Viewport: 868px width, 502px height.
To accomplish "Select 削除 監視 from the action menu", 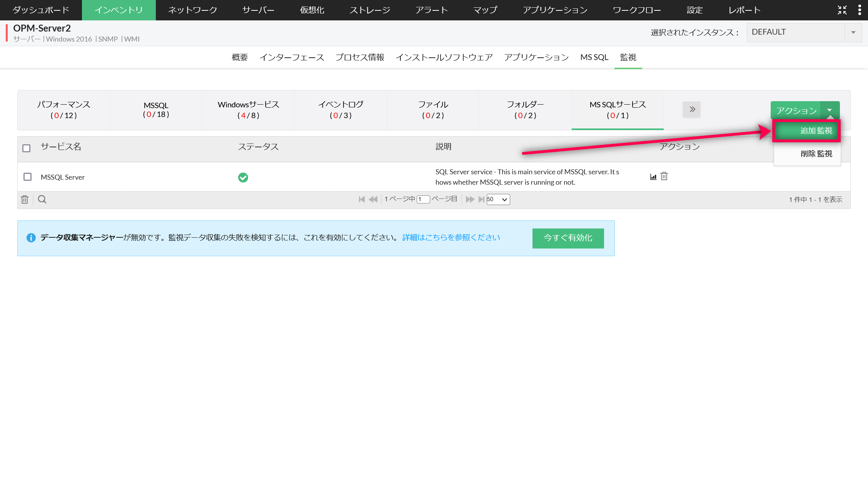I will pyautogui.click(x=807, y=154).
